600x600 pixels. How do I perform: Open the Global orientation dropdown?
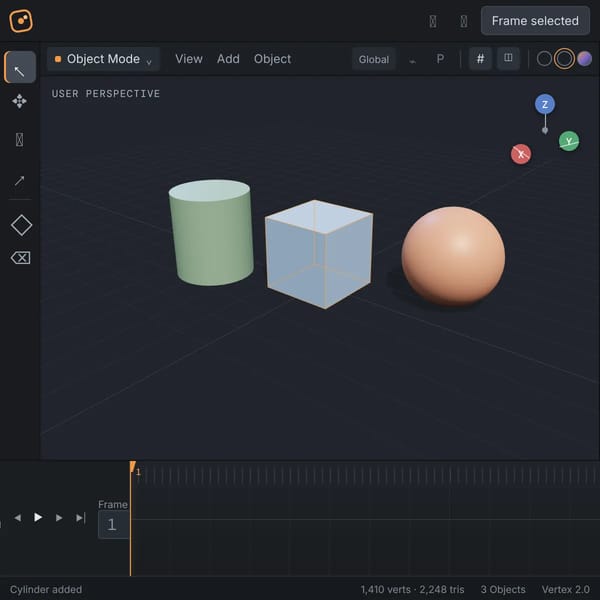point(373,59)
